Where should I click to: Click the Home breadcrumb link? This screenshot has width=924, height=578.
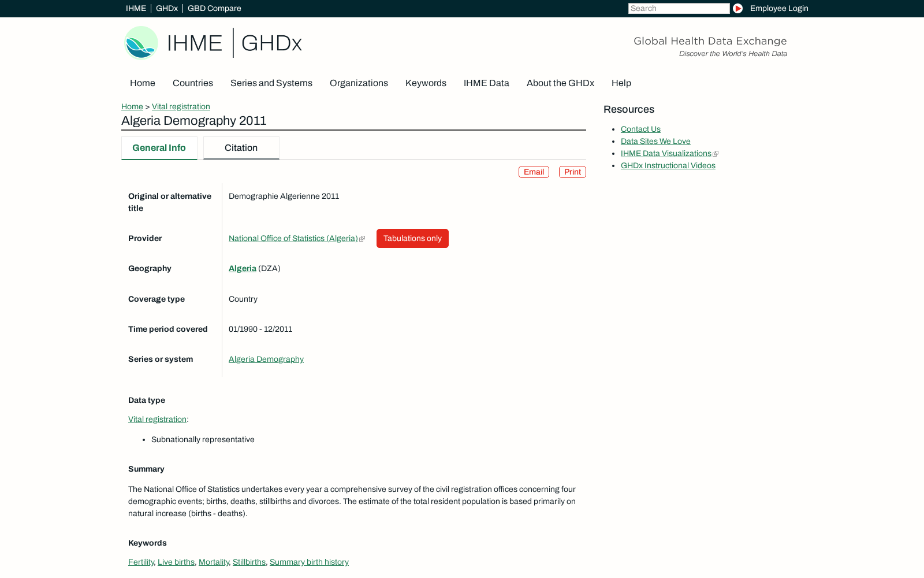pyautogui.click(x=132, y=107)
